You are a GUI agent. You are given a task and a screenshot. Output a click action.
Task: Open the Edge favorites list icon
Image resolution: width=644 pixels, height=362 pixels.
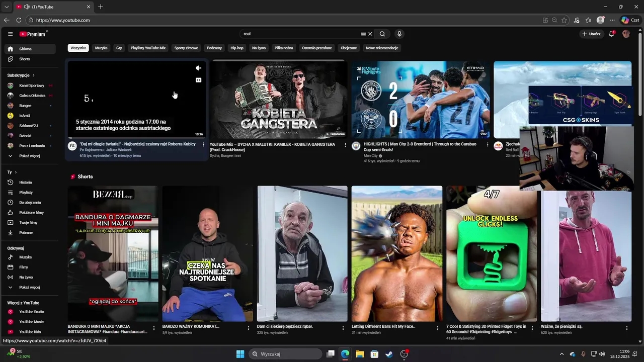[x=588, y=20]
